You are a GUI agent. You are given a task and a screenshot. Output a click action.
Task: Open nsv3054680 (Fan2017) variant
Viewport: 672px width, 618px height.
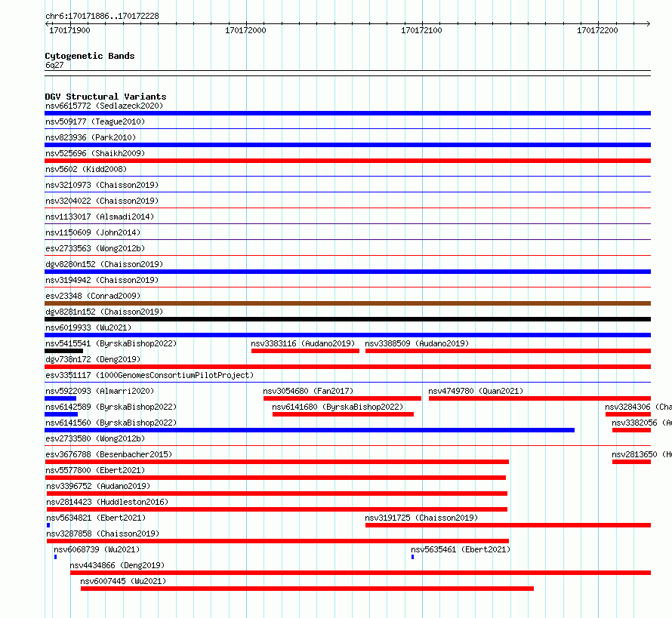click(x=308, y=391)
